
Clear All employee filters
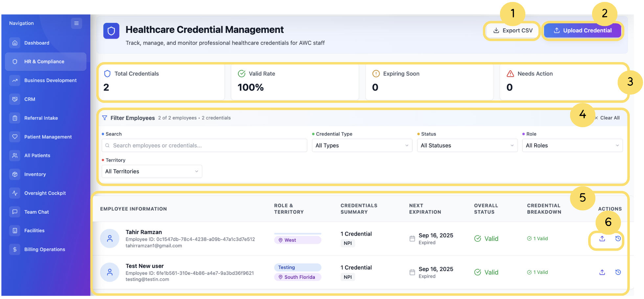[608, 118]
